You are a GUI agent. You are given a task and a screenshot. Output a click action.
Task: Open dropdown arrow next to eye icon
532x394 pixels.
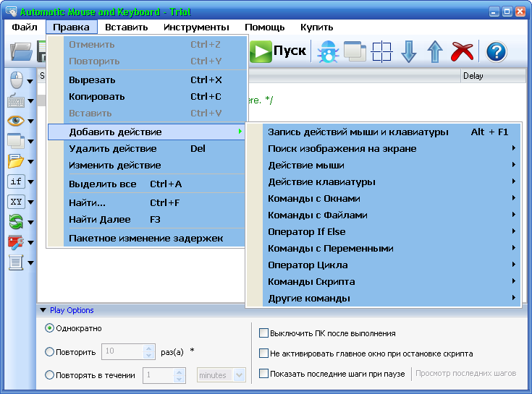pos(30,121)
